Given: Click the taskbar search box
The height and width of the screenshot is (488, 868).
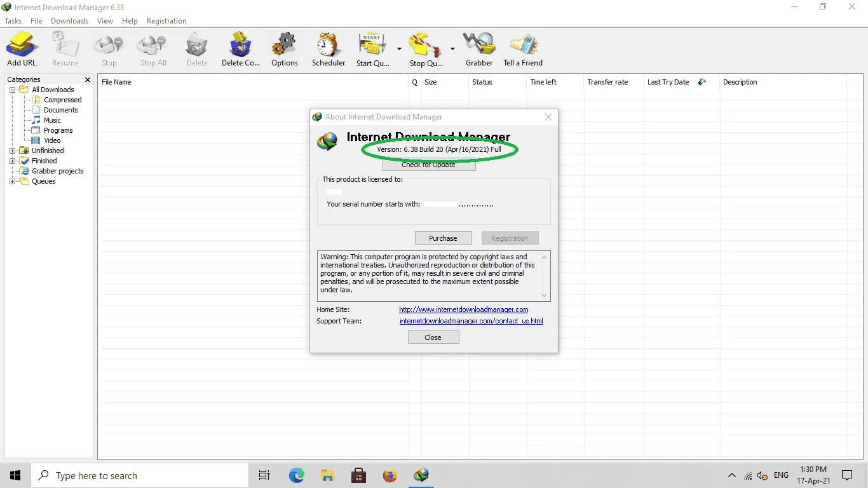Looking at the screenshot, I should click(x=140, y=475).
